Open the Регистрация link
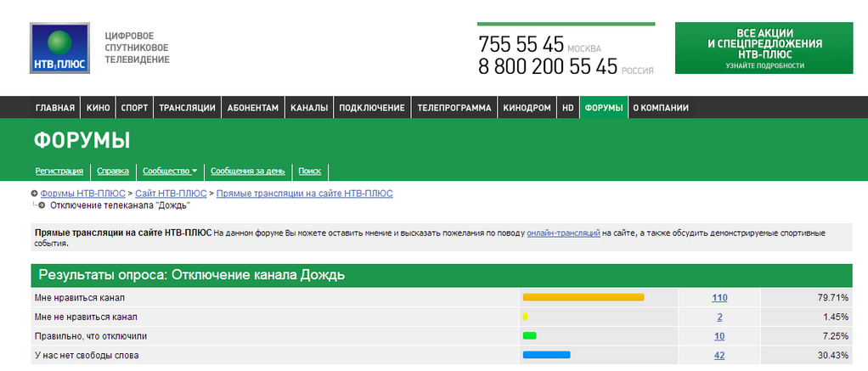 (x=59, y=171)
